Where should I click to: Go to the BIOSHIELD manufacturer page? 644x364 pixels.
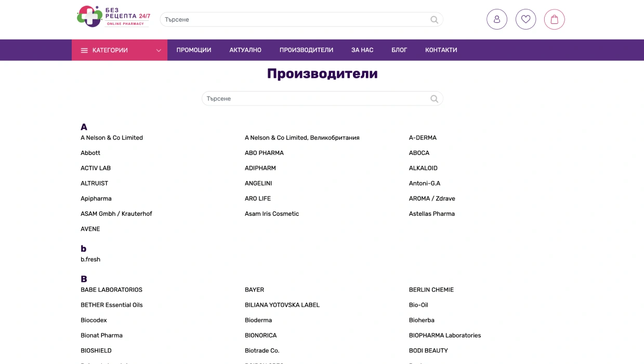(x=96, y=350)
